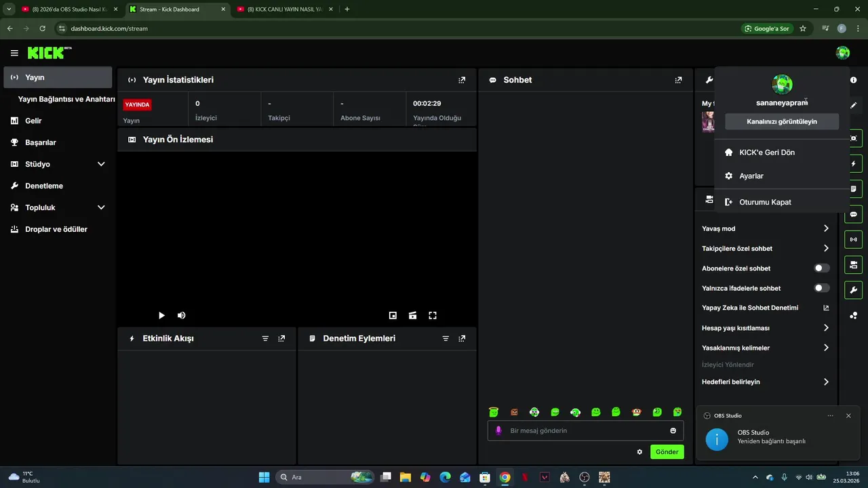Focus the Bir mesaj gönderin input
The image size is (868, 488).
585,430
